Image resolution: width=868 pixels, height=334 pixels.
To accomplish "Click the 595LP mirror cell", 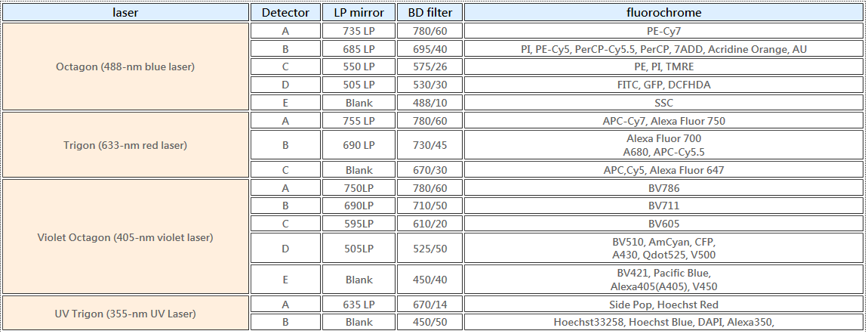I will point(359,224).
